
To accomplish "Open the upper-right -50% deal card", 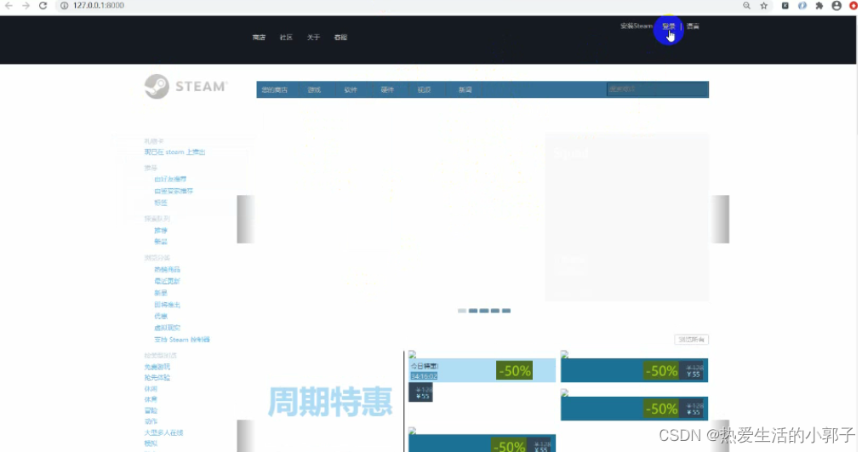I will tap(634, 370).
